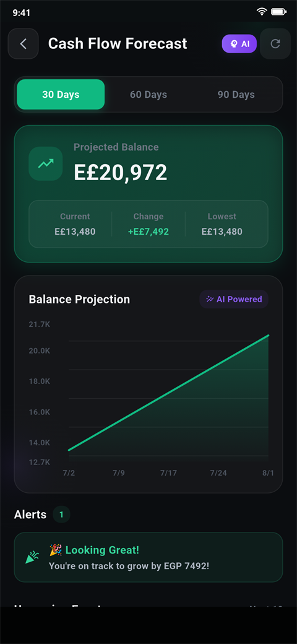Click the Balance Projection chart title
The width and height of the screenshot is (297, 644).
click(79, 300)
